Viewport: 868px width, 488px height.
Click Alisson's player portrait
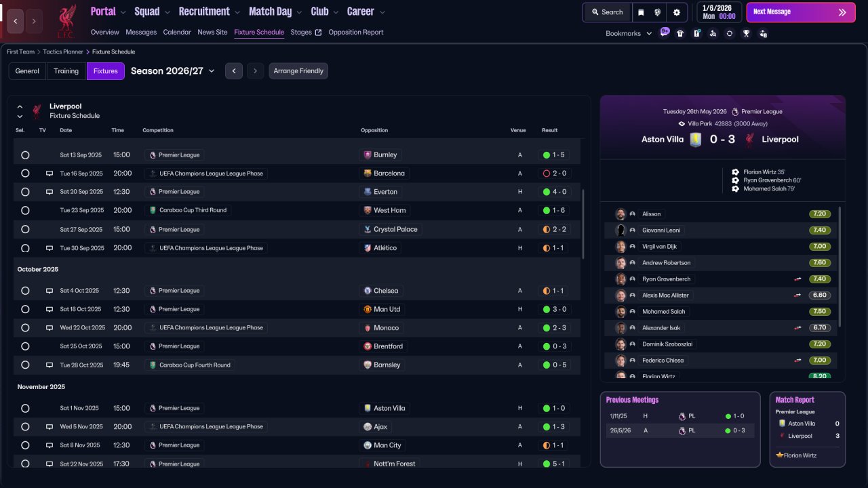click(620, 214)
